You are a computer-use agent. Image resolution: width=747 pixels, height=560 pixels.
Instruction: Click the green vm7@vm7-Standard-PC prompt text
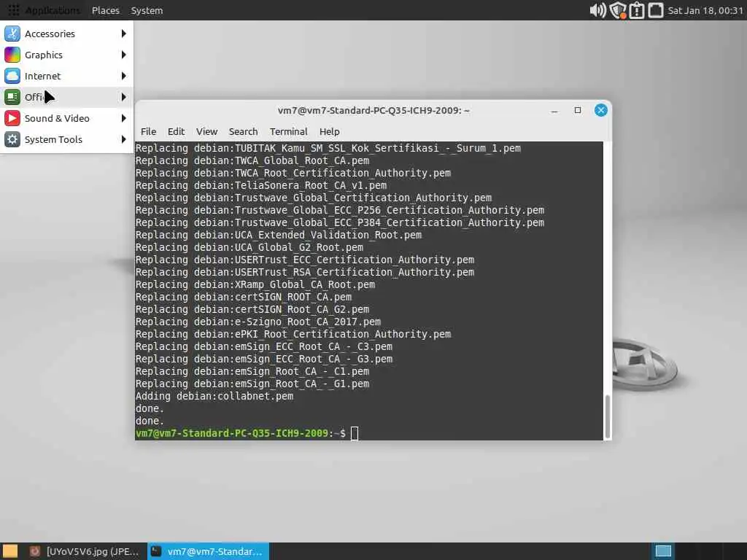(x=232, y=433)
